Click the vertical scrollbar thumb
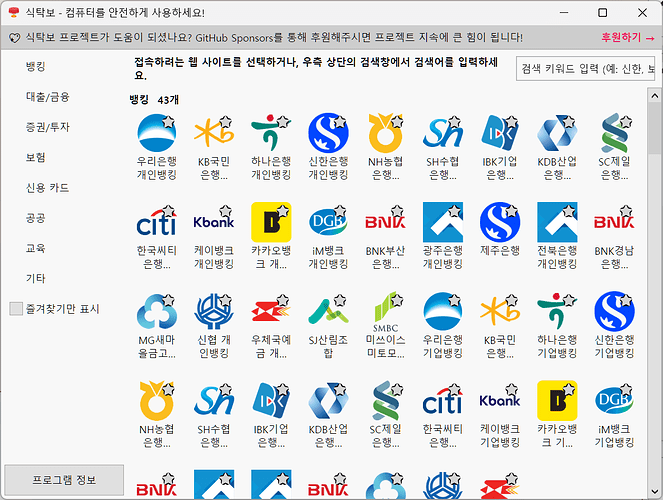 (x=655, y=129)
